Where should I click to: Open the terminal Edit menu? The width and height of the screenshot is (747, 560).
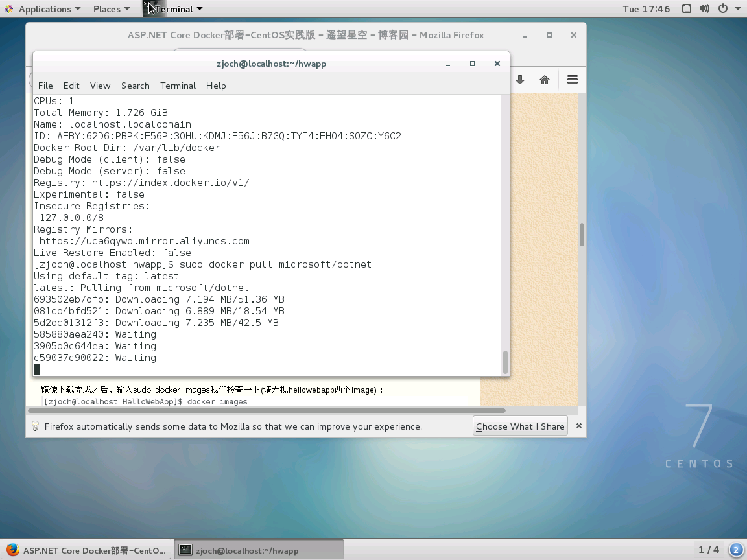tap(71, 86)
